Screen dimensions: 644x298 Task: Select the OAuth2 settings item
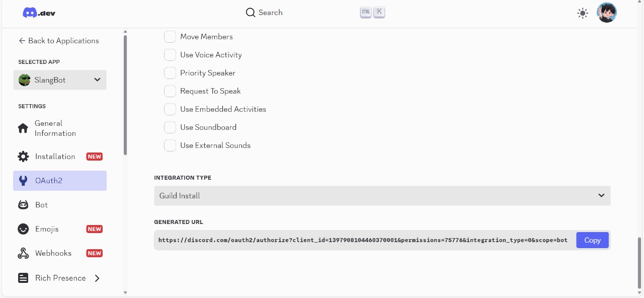coord(60,181)
